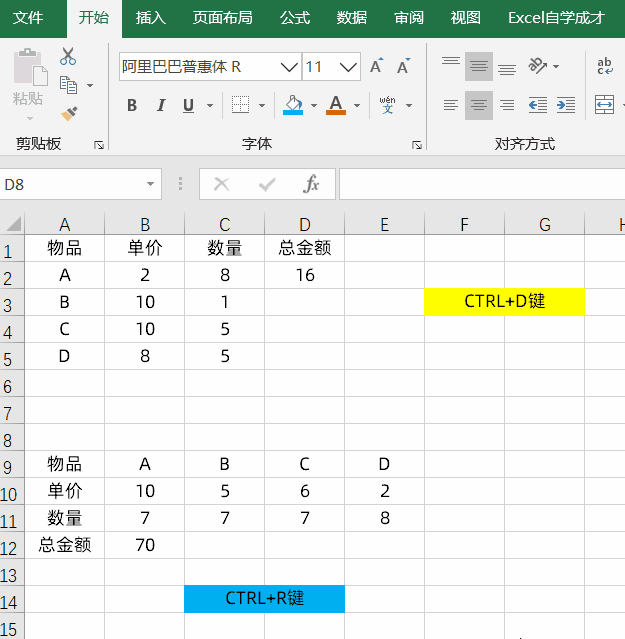Switch to the 公式 tab
This screenshot has height=639, width=625.
(x=295, y=18)
